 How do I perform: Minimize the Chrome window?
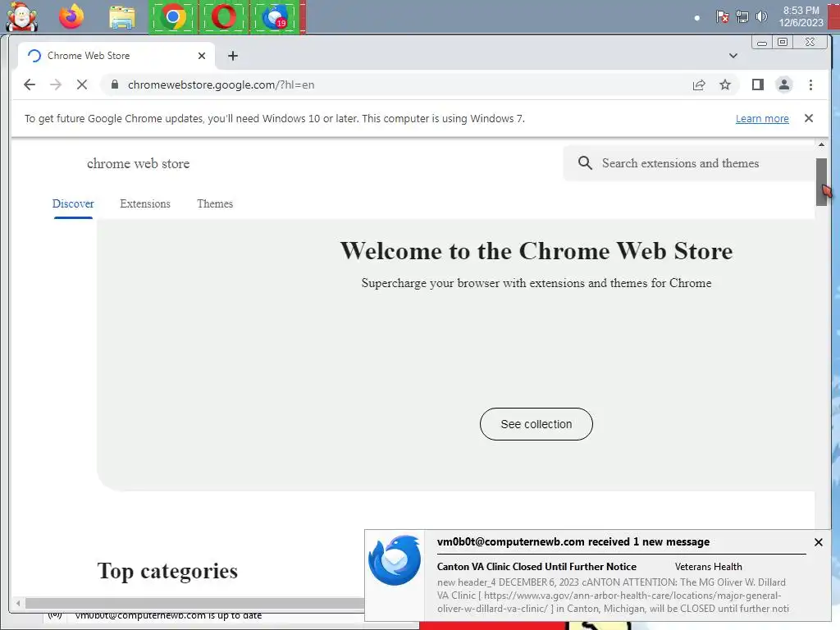click(762, 43)
